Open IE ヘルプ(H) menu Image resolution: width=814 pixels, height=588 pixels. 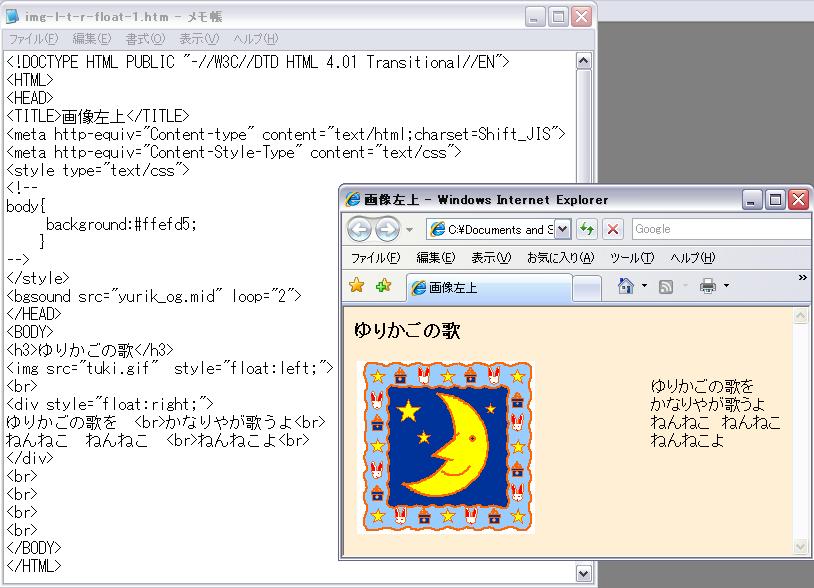click(x=693, y=258)
